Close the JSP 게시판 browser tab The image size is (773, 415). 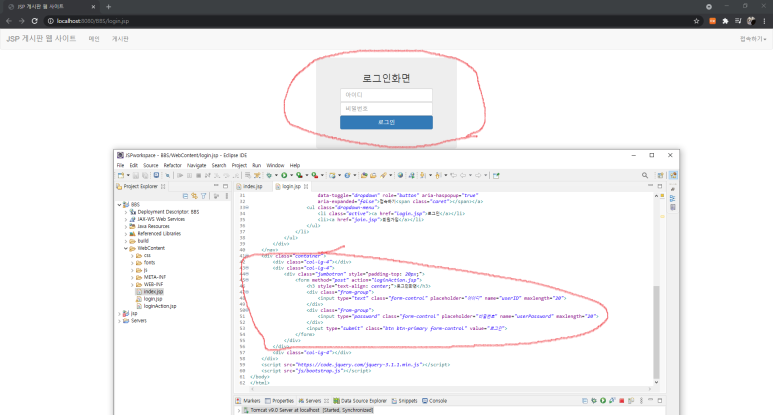(x=93, y=7)
